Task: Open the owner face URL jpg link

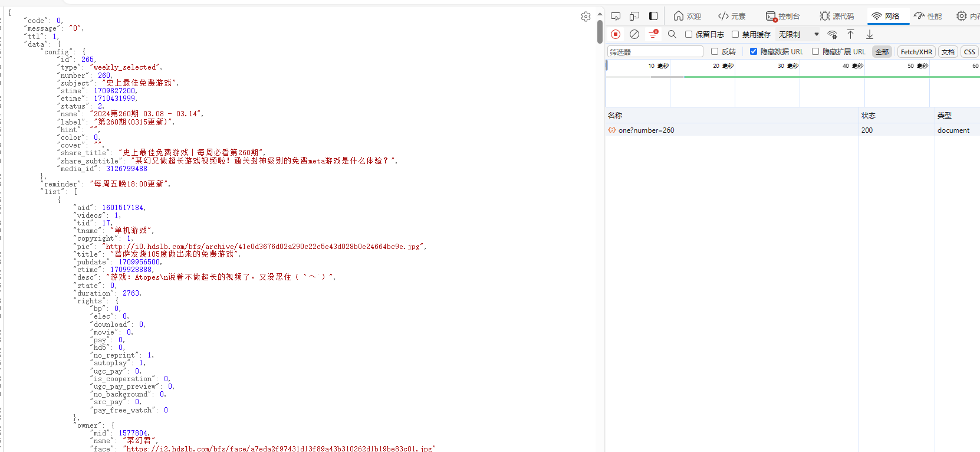Action: point(279,448)
